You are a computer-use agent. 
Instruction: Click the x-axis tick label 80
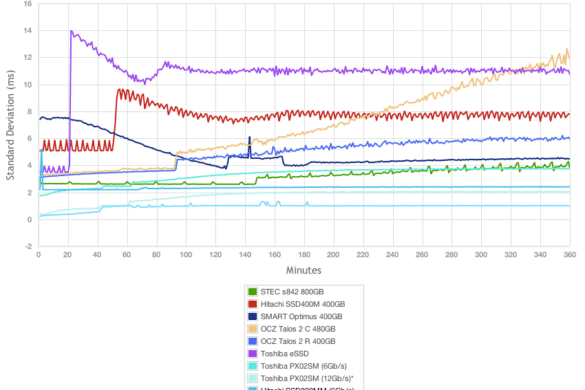156,255
